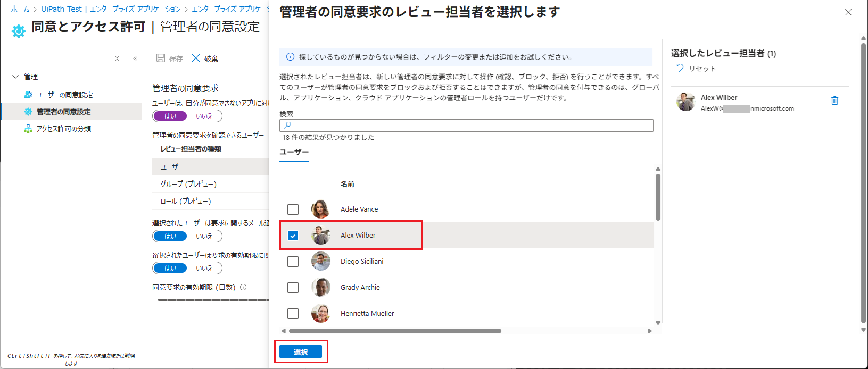
Task: Uncheck the Alex Wilber checkbox
Action: (x=293, y=235)
